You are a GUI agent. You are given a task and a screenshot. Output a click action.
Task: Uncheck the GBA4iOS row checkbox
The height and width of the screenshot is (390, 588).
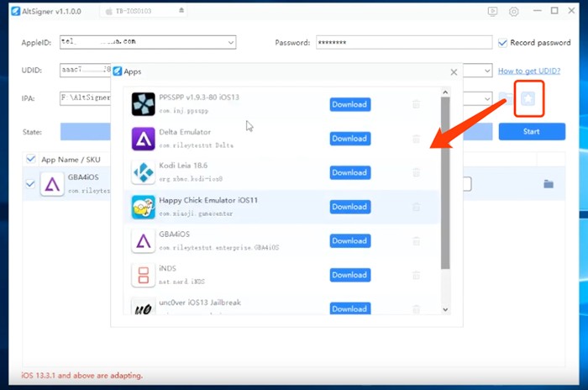(x=30, y=183)
